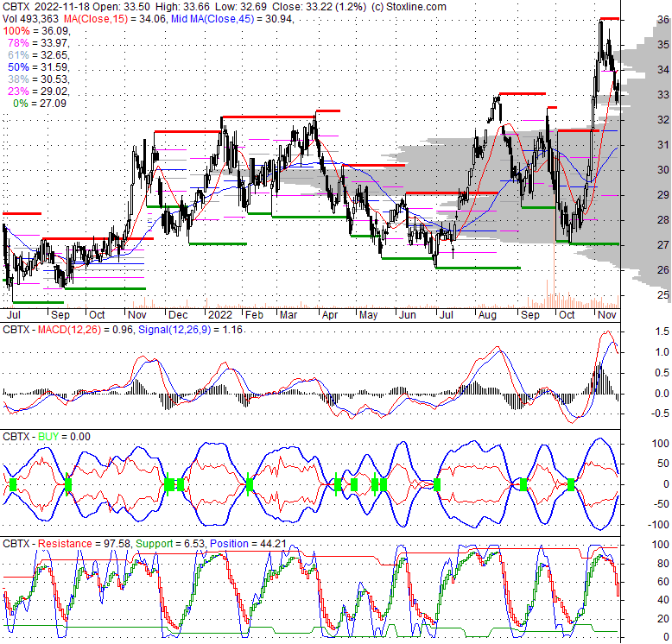Click the 'Aug' month label on time axis
Screen dimensions: 672x644
(487, 315)
